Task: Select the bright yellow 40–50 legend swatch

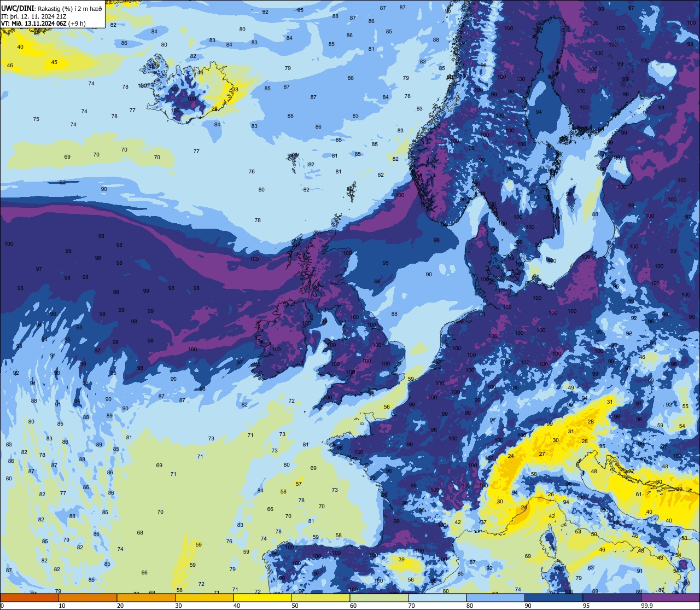Action: (x=262, y=598)
